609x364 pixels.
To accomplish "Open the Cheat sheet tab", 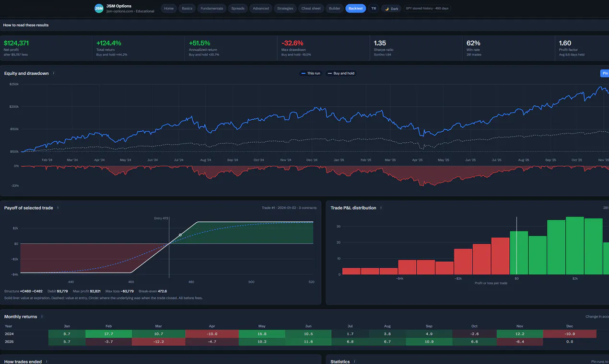I will pyautogui.click(x=311, y=8).
